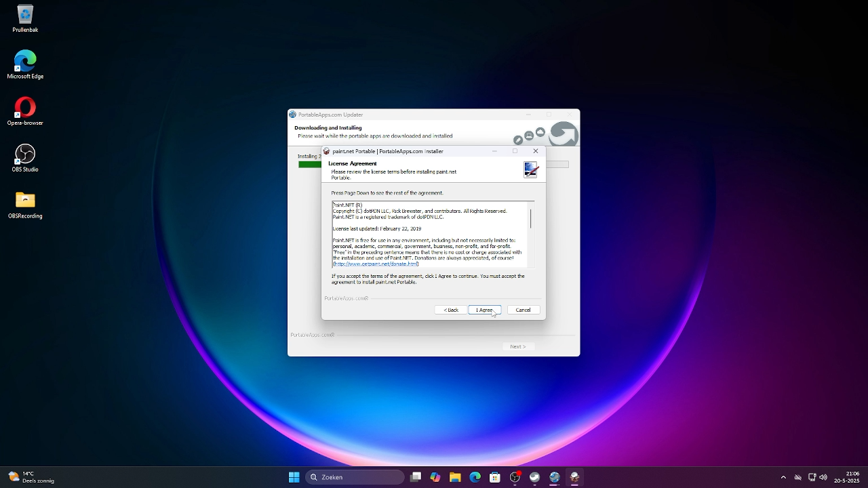This screenshot has height=488, width=868.
Task: Select the Opera-browser desktop shortcut
Action: pos(25,112)
